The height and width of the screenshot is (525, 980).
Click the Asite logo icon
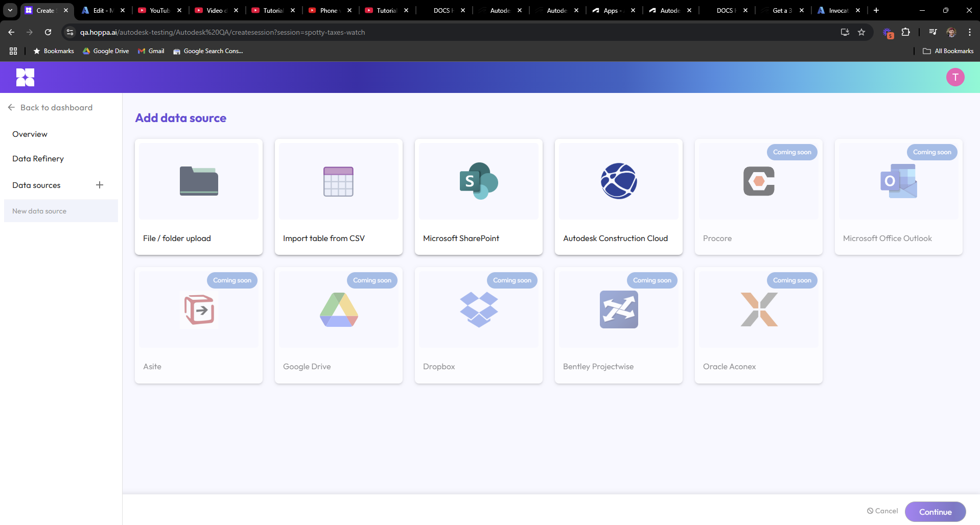coord(199,309)
